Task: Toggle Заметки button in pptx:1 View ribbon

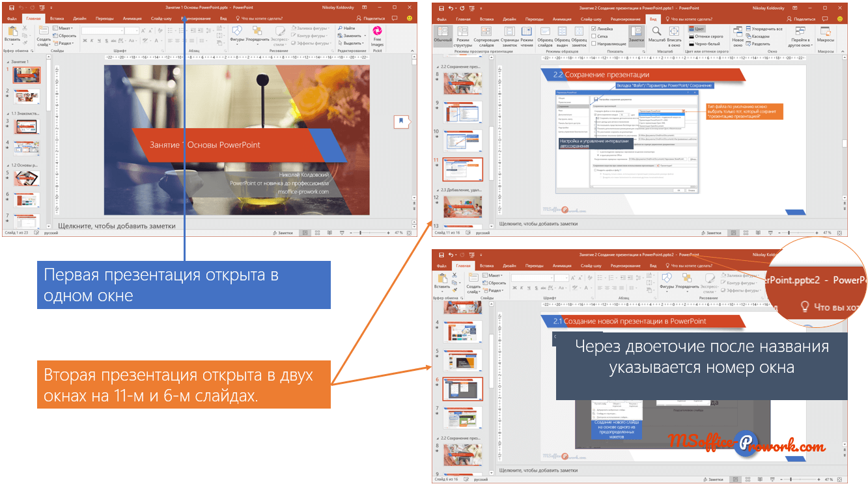Action: pos(636,36)
